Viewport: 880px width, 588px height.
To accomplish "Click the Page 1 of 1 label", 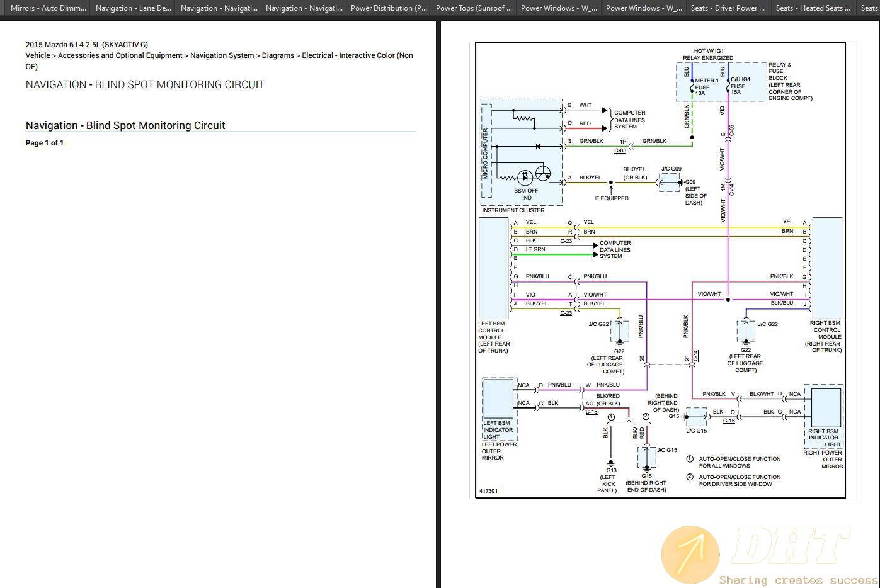I will point(45,143).
